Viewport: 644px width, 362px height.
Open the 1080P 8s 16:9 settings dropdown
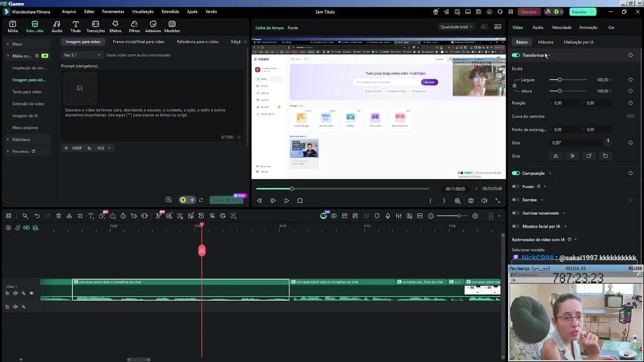tap(88, 148)
